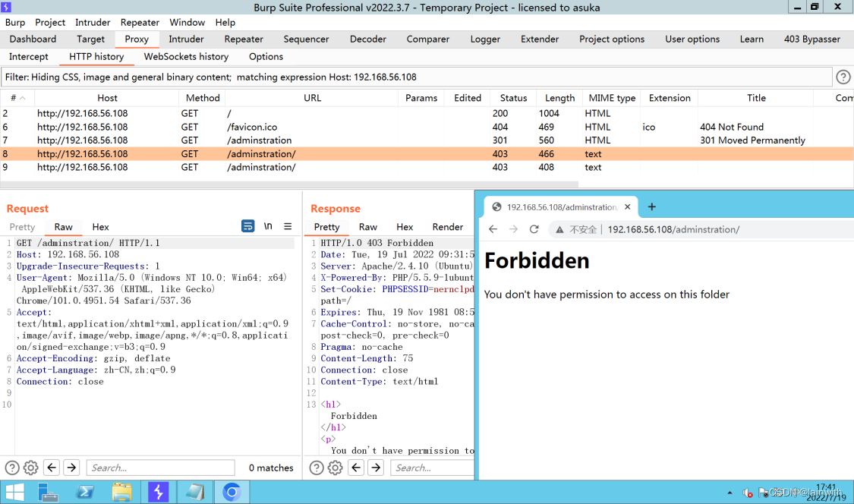Click browser forward arrow

513,229
